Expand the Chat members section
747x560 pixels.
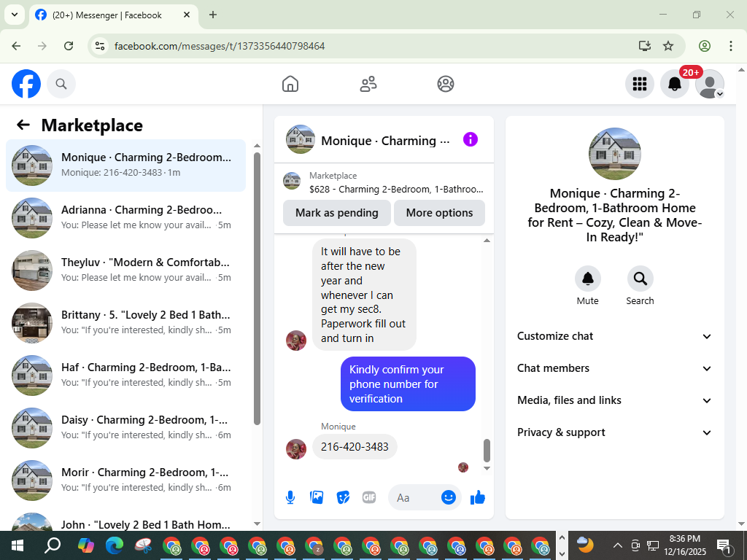[x=614, y=368]
